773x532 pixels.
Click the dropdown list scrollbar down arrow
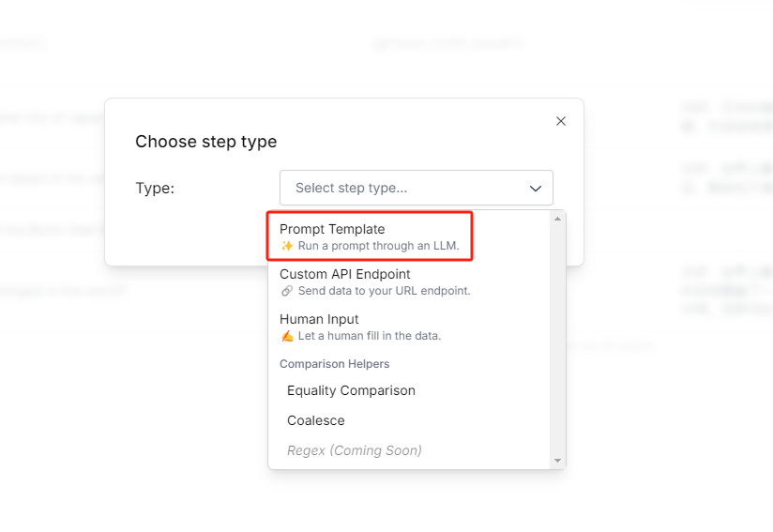[557, 461]
